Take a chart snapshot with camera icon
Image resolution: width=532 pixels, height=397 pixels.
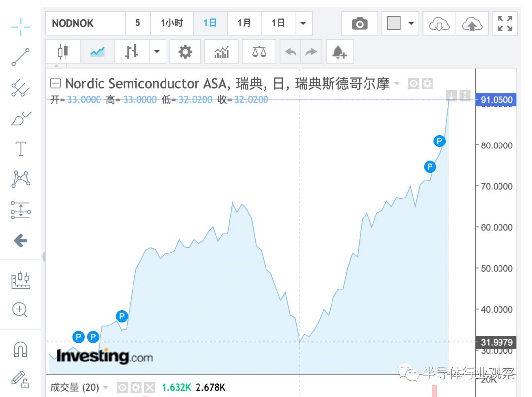coord(360,24)
